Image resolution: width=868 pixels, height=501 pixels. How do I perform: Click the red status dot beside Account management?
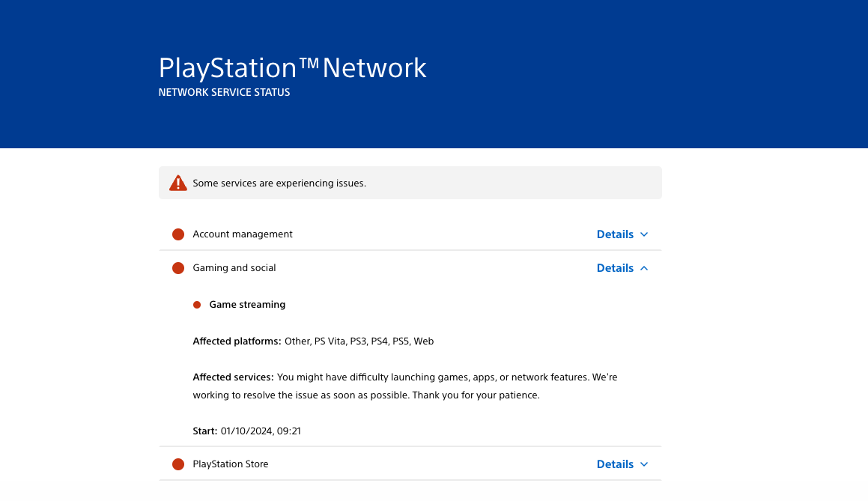pos(178,234)
